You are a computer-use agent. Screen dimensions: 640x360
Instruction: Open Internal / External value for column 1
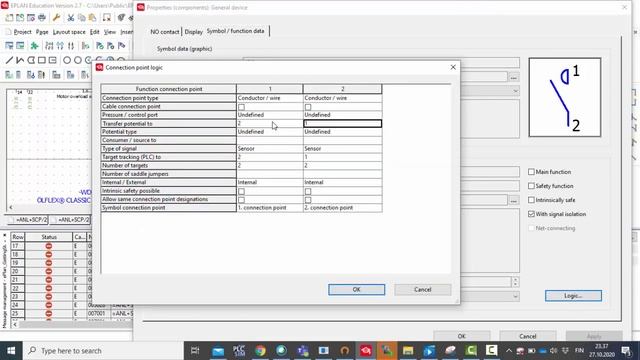269,182
